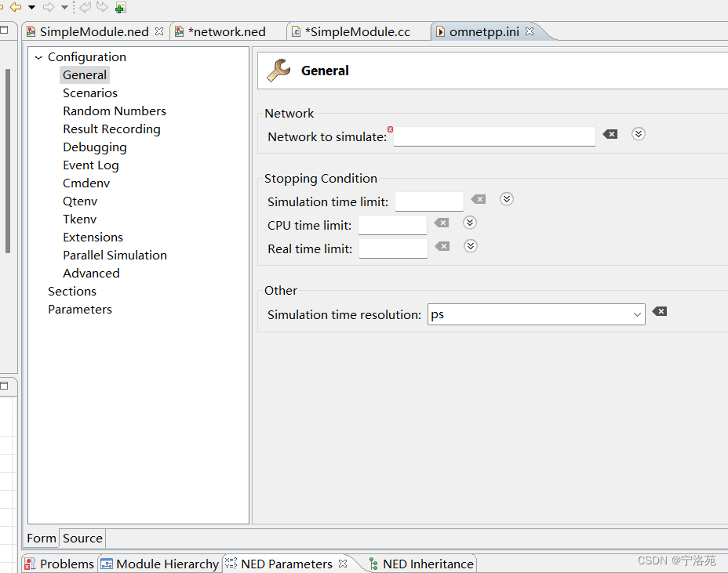Switch to the Source tab

click(x=82, y=539)
